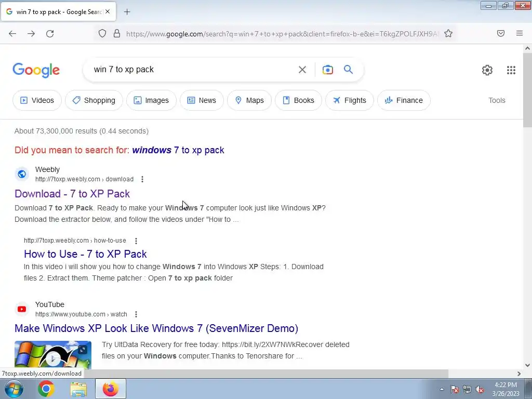Screen dimensions: 532x399
Task: Switch to Books results
Action: pyautogui.click(x=299, y=100)
